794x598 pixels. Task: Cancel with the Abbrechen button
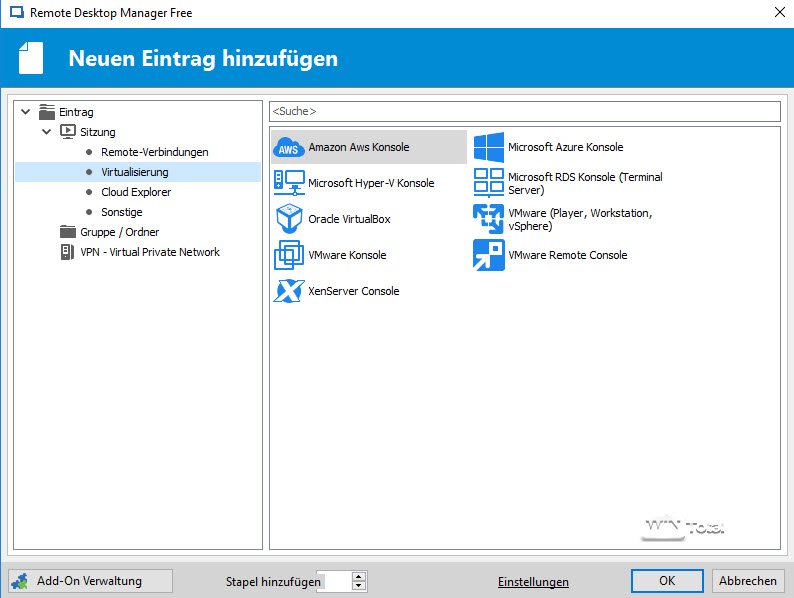click(x=748, y=581)
